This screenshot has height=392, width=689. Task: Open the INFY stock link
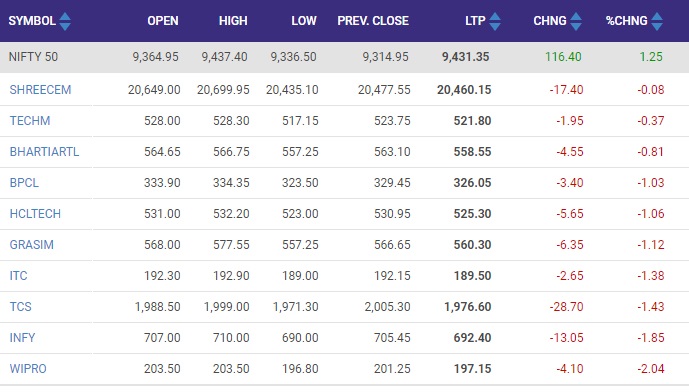tap(22, 338)
